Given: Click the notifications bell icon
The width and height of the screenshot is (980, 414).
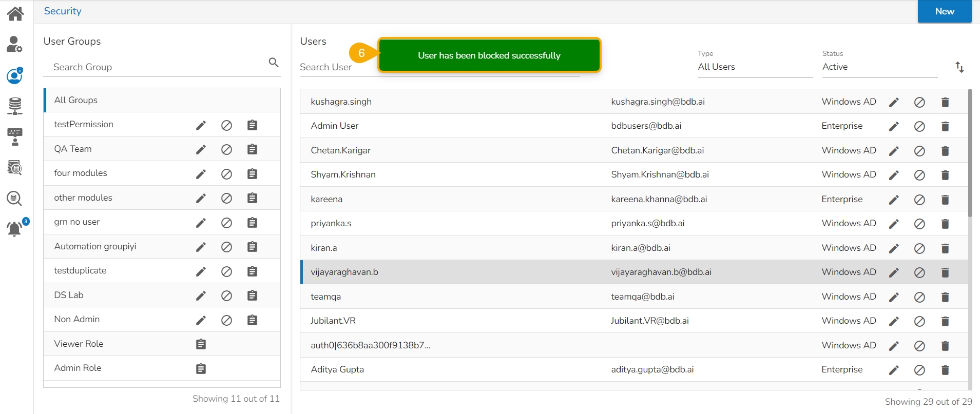Looking at the screenshot, I should (x=15, y=229).
